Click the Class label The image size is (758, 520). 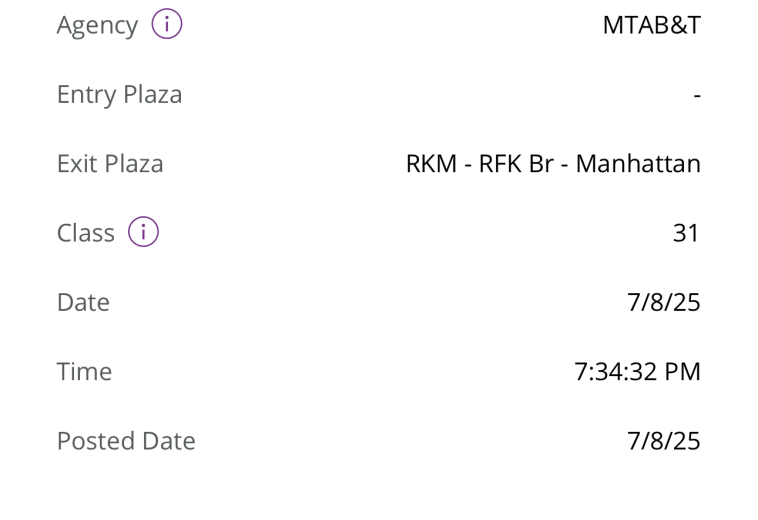tap(86, 233)
